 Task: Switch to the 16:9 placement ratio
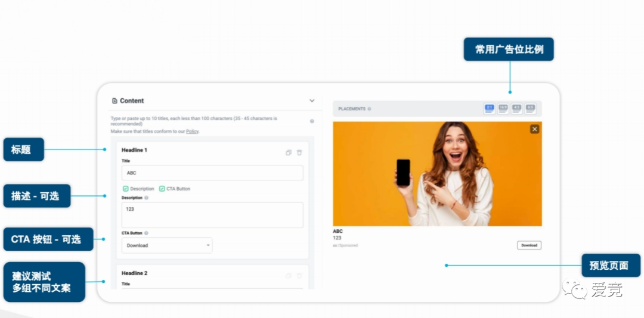(503, 108)
